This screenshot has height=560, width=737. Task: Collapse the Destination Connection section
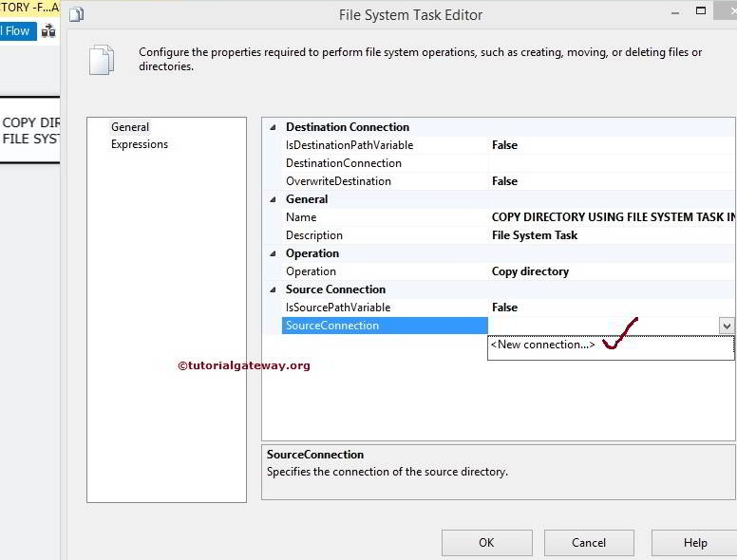[274, 127]
